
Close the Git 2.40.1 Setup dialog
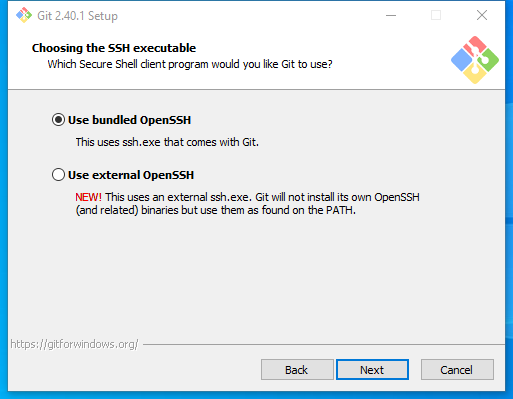(482, 15)
